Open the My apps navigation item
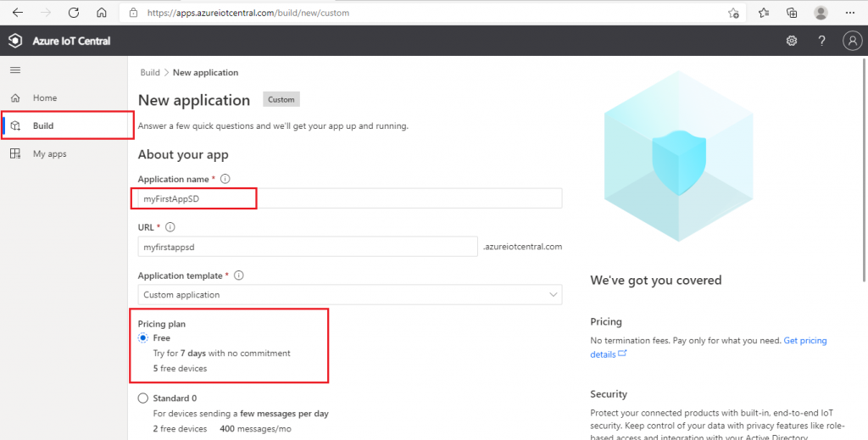The image size is (868, 440). (49, 153)
